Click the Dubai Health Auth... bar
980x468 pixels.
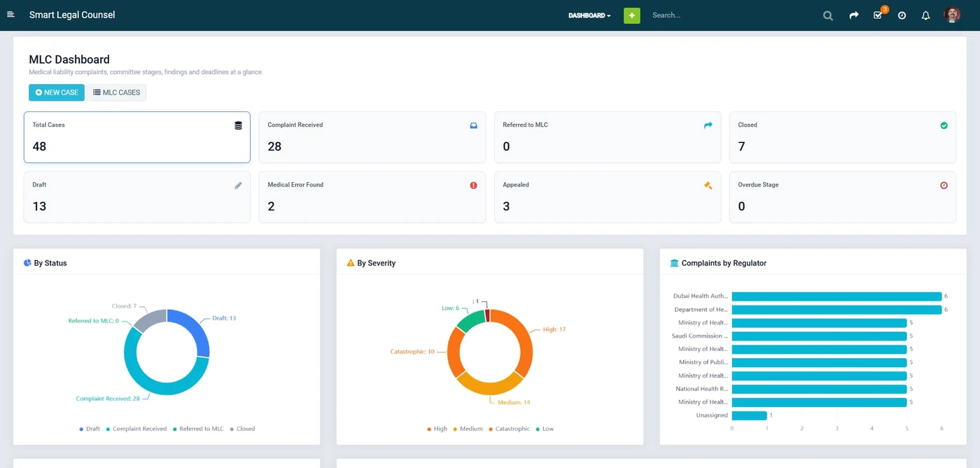(x=836, y=296)
